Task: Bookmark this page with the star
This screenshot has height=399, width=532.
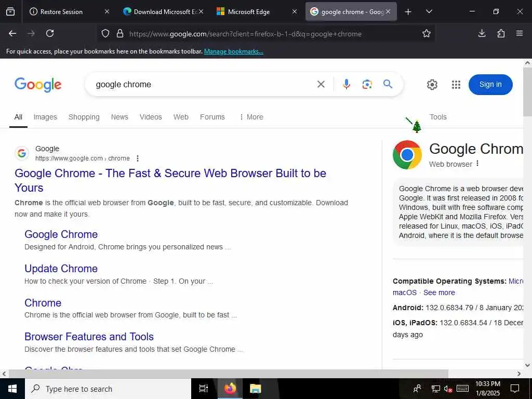Action: [x=427, y=33]
